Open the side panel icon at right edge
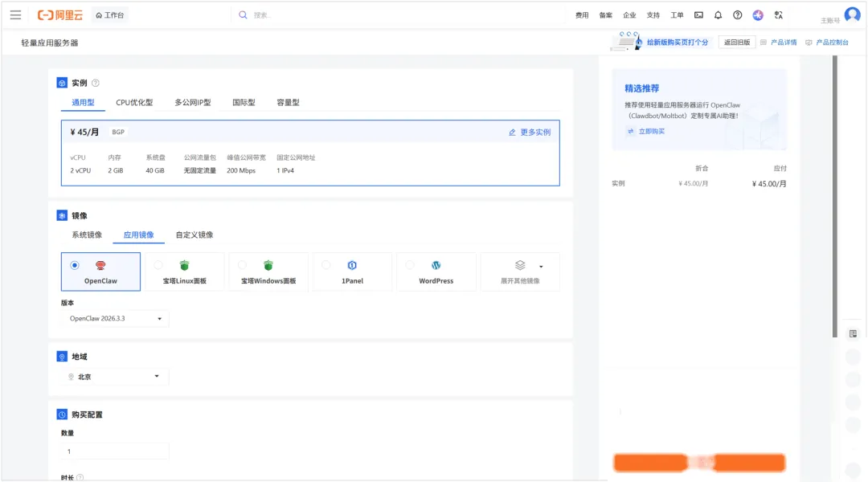The image size is (868, 482). 853,333
